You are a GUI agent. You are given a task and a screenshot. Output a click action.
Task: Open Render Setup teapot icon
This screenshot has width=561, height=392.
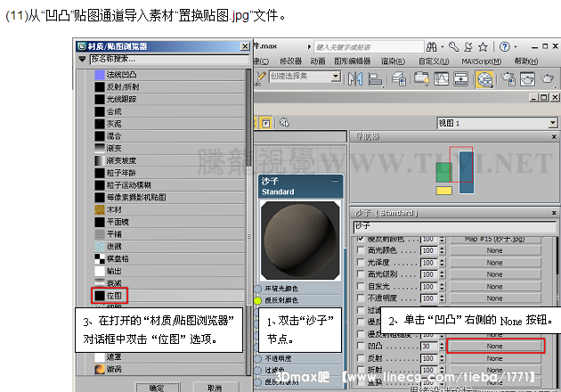coord(508,78)
